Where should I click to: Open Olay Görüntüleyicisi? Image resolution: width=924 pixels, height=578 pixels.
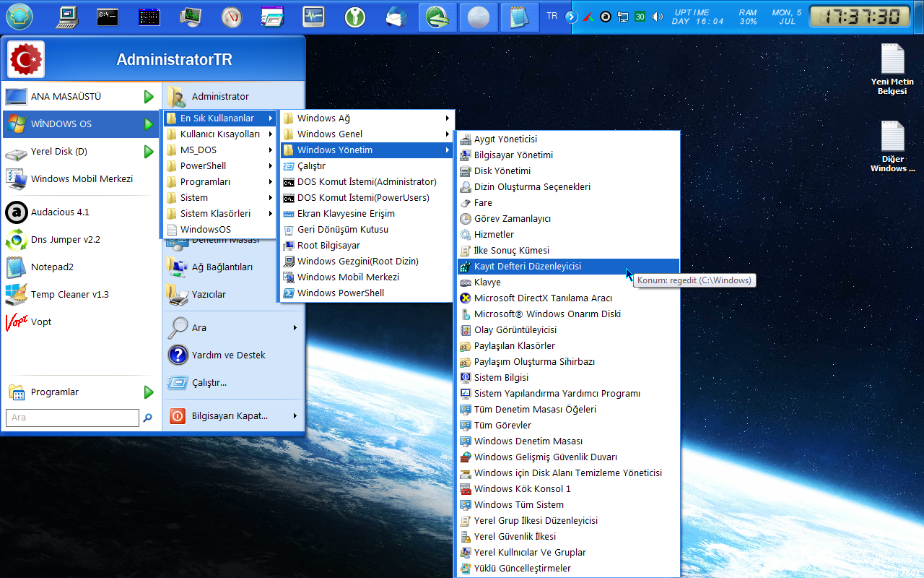(x=567, y=330)
